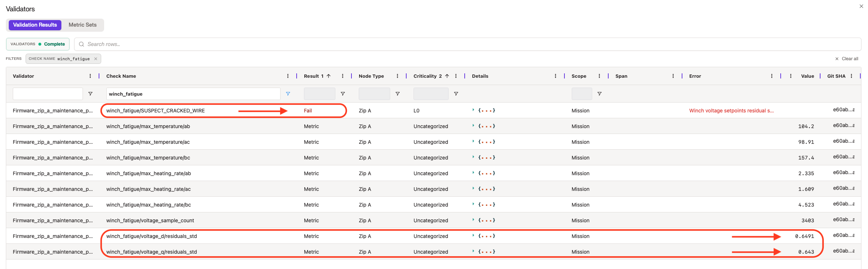Click the value 3403
This screenshot has width=868, height=269.
[x=808, y=220]
